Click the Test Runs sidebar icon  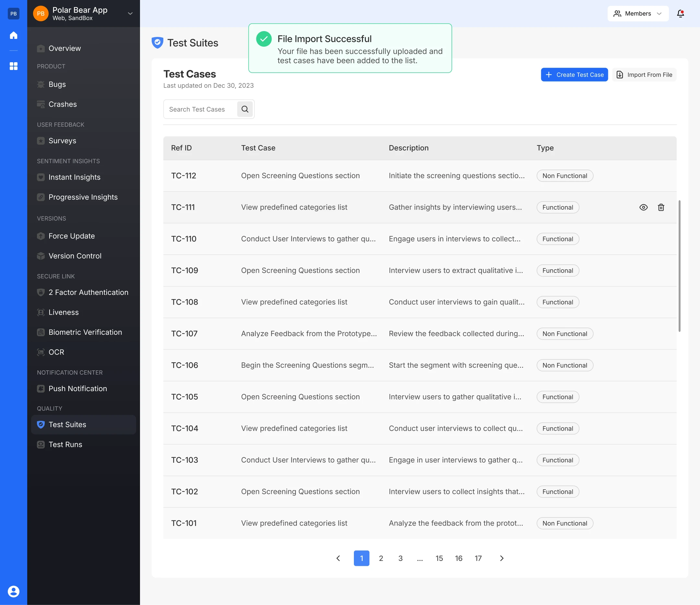[41, 445]
